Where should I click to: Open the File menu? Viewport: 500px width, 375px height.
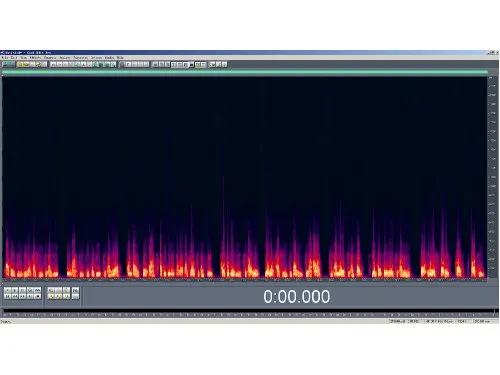(x=5, y=58)
